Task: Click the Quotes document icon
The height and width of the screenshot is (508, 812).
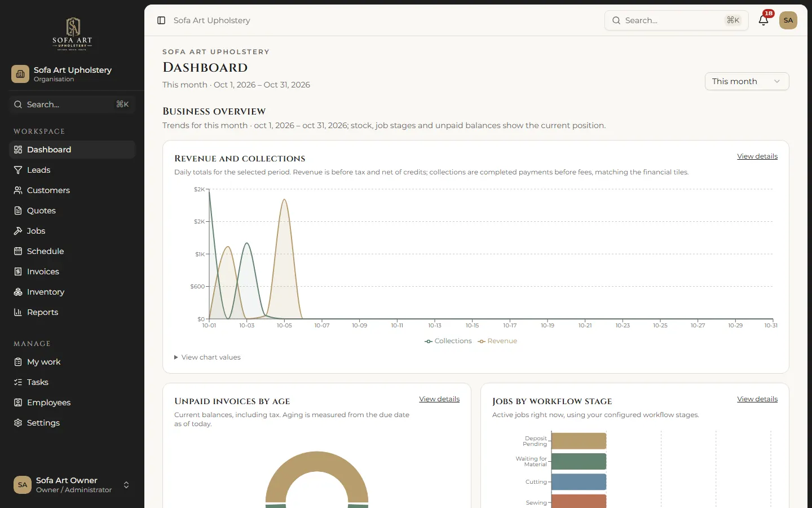Action: (x=18, y=211)
